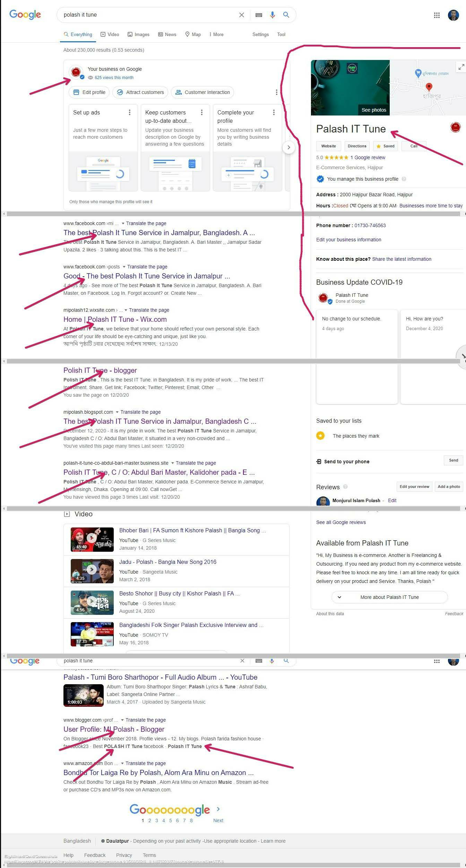
Task: Click the magnifier search icon in top search bar
Action: 286,15
